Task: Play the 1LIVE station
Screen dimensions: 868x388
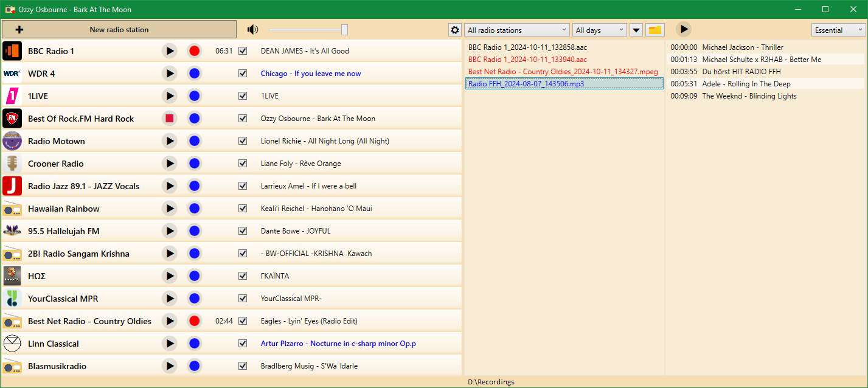Action: [x=170, y=96]
